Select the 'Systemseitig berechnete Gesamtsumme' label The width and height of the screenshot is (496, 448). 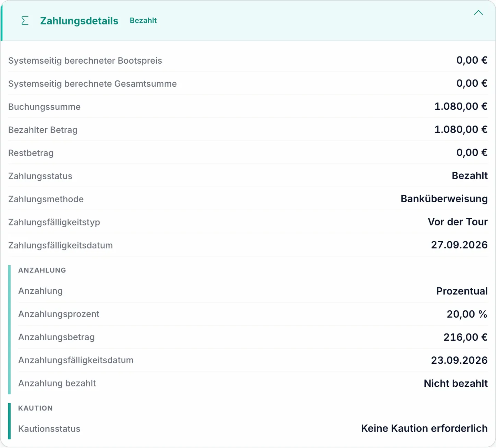click(92, 84)
